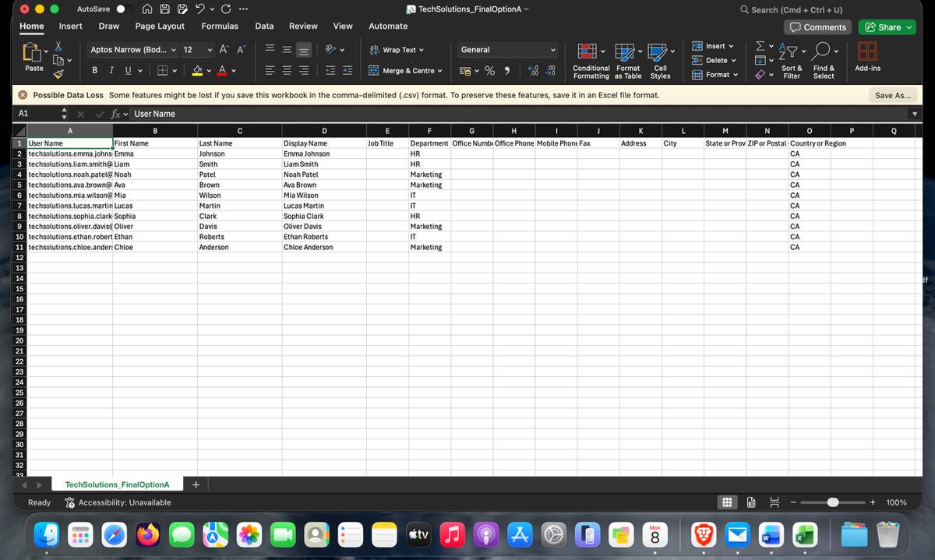Click the Cell Styles icon
Screen dimensions: 935x560
(x=657, y=52)
